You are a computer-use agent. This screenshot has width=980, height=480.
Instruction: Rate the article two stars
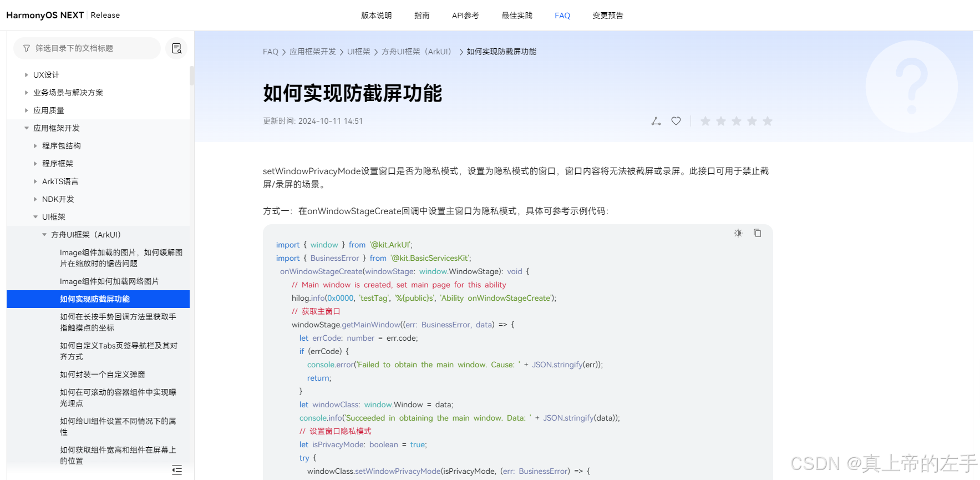coord(721,121)
